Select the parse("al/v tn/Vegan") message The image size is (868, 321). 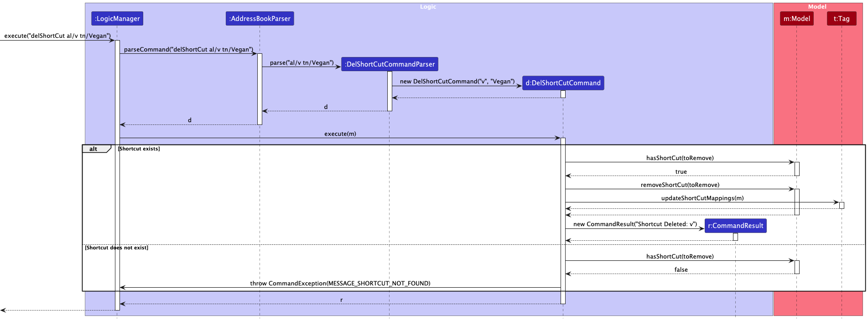301,63
